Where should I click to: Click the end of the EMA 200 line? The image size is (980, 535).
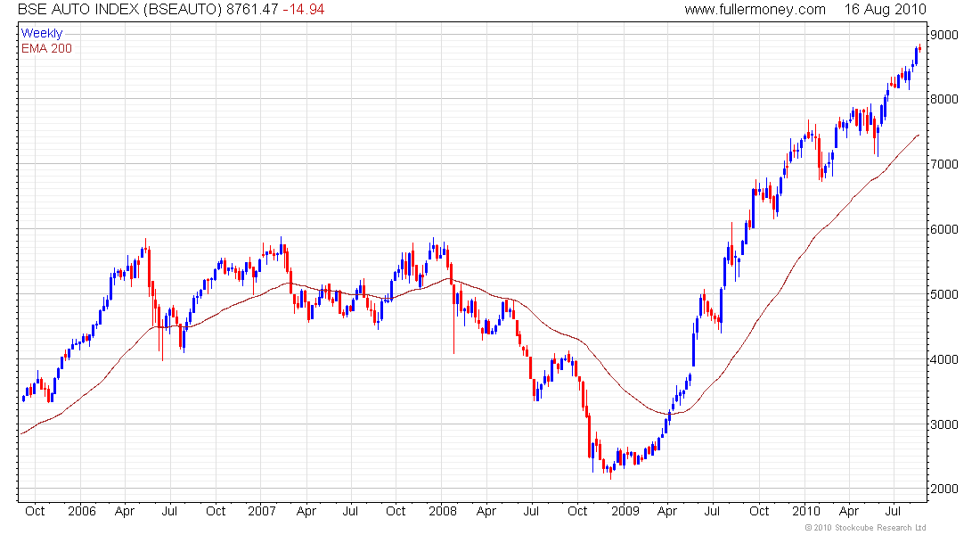(x=919, y=136)
